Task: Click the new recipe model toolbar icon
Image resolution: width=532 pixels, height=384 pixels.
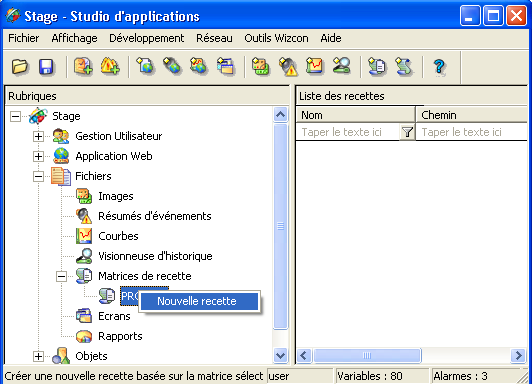Action: 377,66
